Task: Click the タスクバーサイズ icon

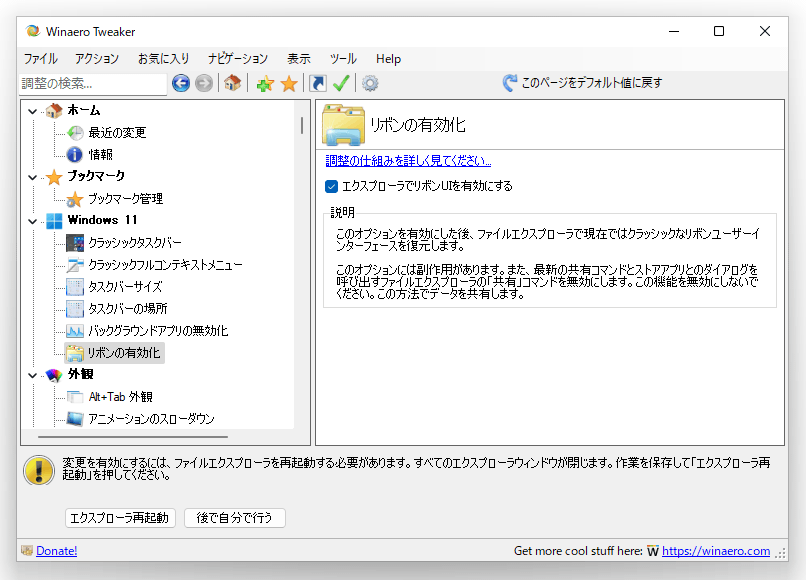Action: coord(75,287)
